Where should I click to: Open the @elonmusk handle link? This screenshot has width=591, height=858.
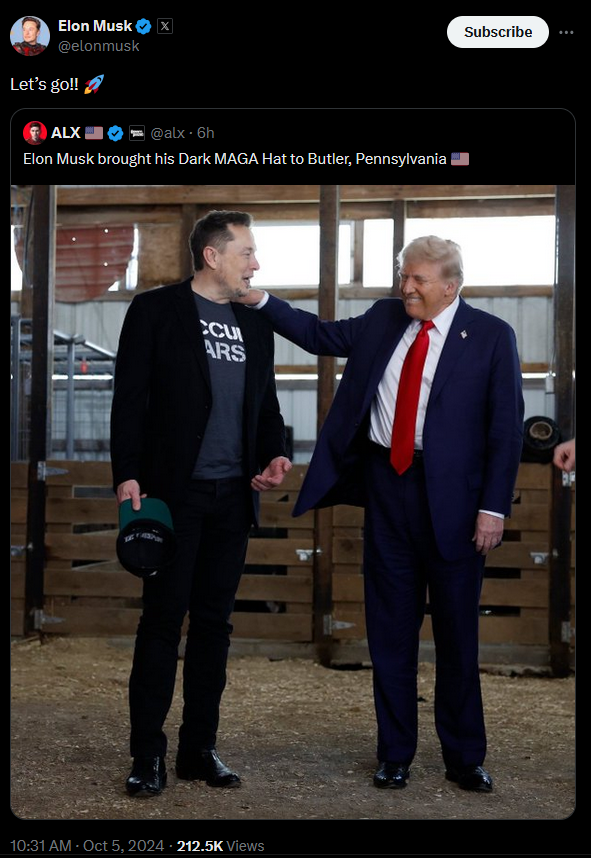pos(98,46)
